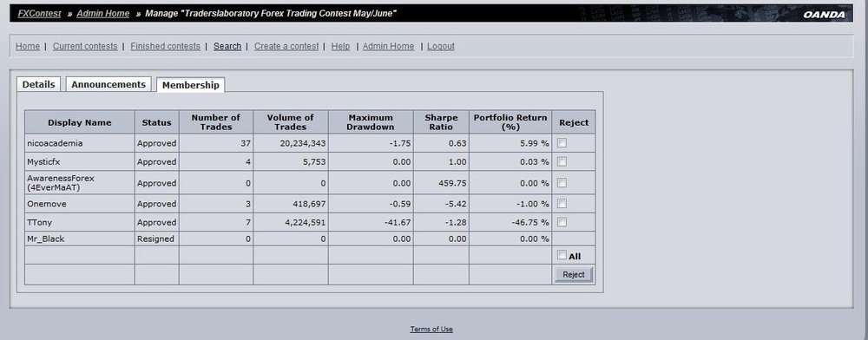Select the Membership tab
The height and width of the screenshot is (340, 868).
tap(191, 85)
